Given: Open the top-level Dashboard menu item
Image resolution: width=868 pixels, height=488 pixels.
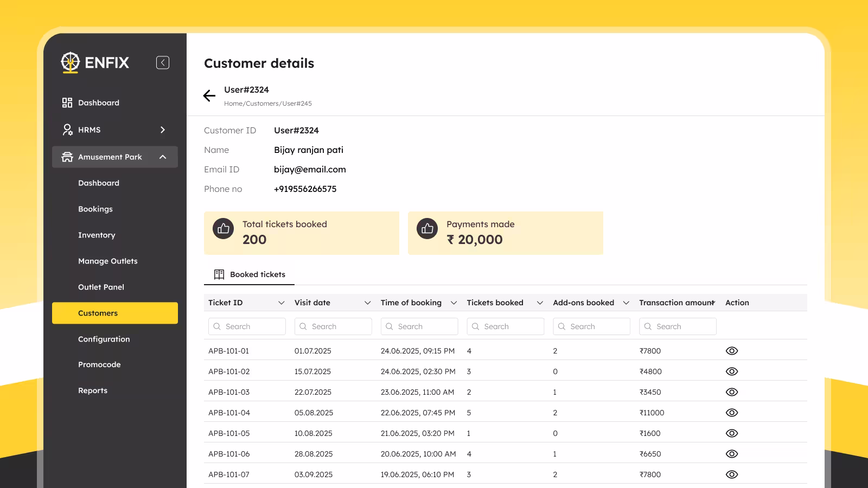Looking at the screenshot, I should tap(115, 102).
